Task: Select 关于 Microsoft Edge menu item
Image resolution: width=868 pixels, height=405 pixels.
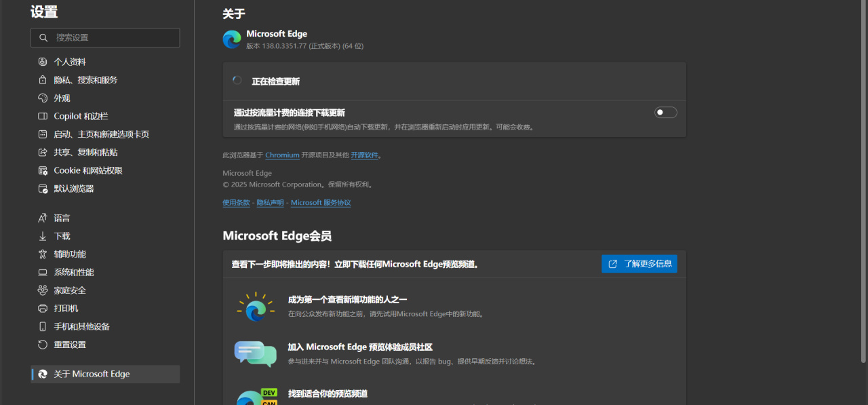Action: [x=105, y=374]
